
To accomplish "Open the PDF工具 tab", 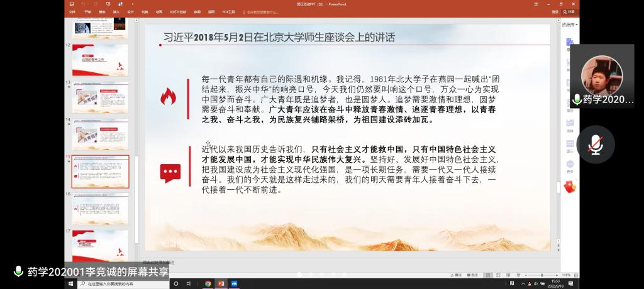I will (228, 12).
